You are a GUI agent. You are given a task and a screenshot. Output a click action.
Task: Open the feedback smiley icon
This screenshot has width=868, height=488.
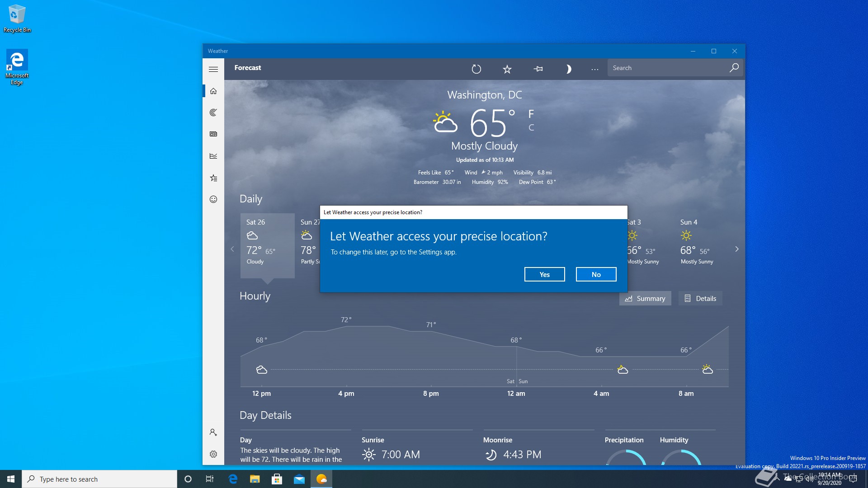pyautogui.click(x=213, y=199)
